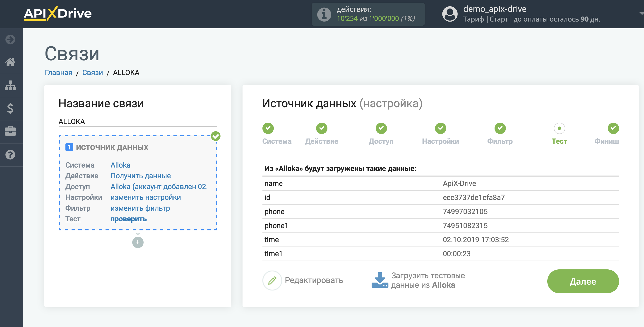Click изменить фильтр link

140,208
